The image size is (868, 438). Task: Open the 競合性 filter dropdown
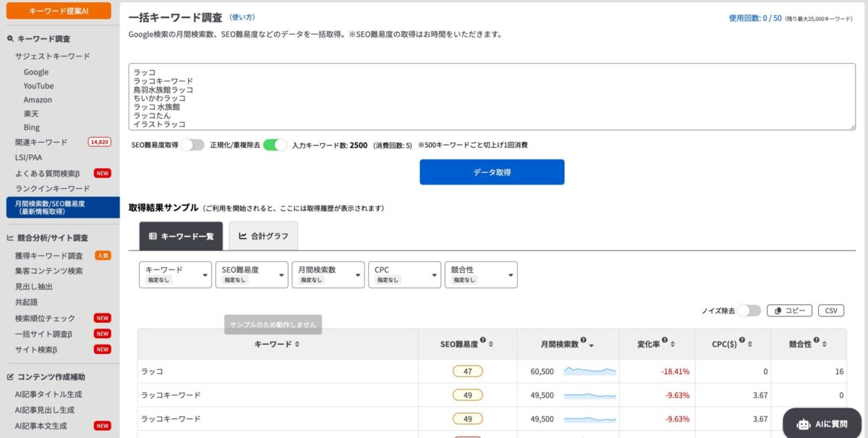pos(480,274)
